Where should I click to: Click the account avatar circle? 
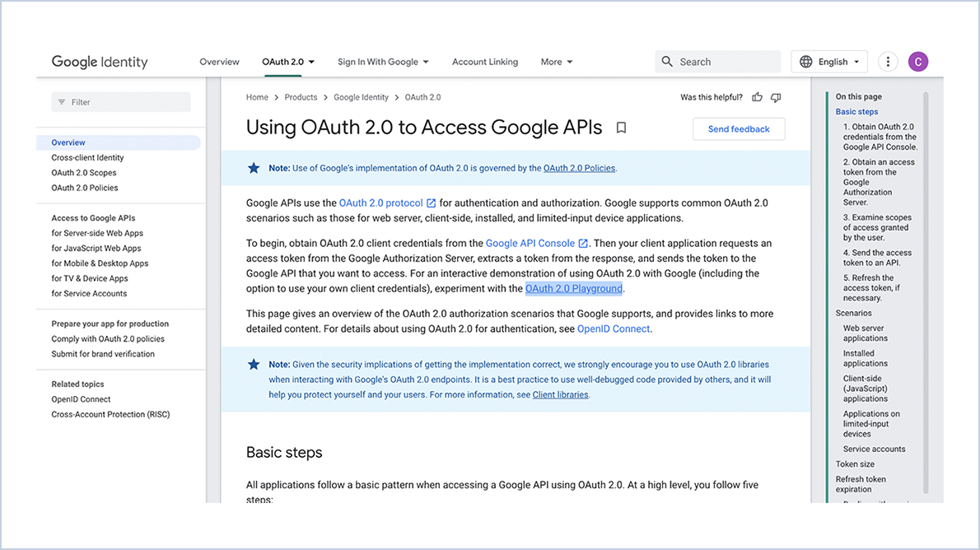[x=917, y=61]
